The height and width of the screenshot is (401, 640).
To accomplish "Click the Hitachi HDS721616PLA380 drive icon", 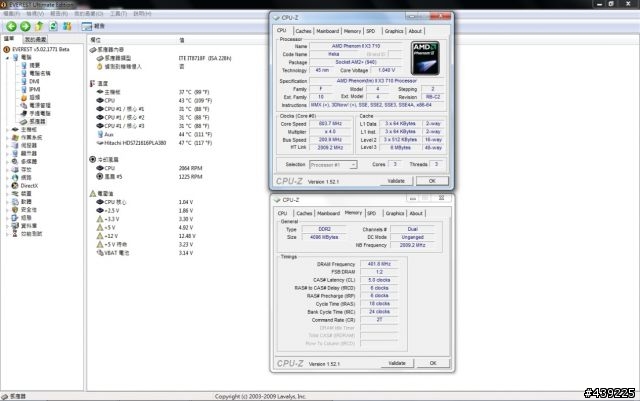I will tap(100, 143).
